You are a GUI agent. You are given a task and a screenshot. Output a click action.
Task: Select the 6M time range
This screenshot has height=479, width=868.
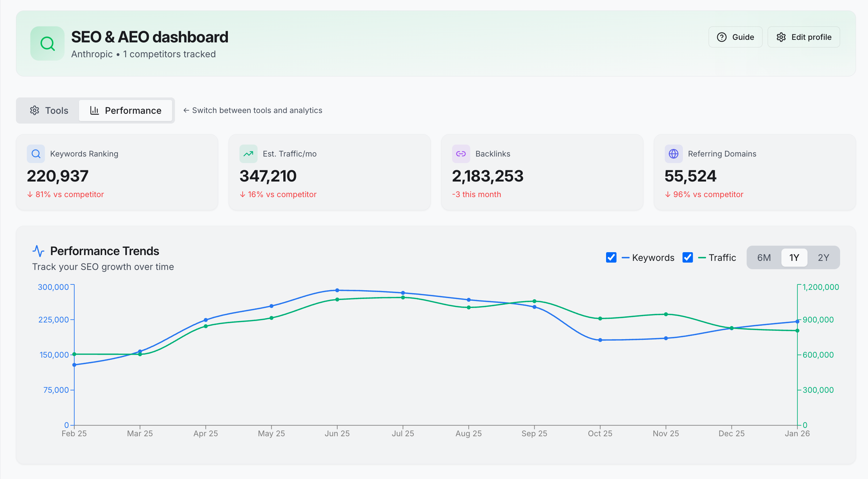(x=764, y=258)
